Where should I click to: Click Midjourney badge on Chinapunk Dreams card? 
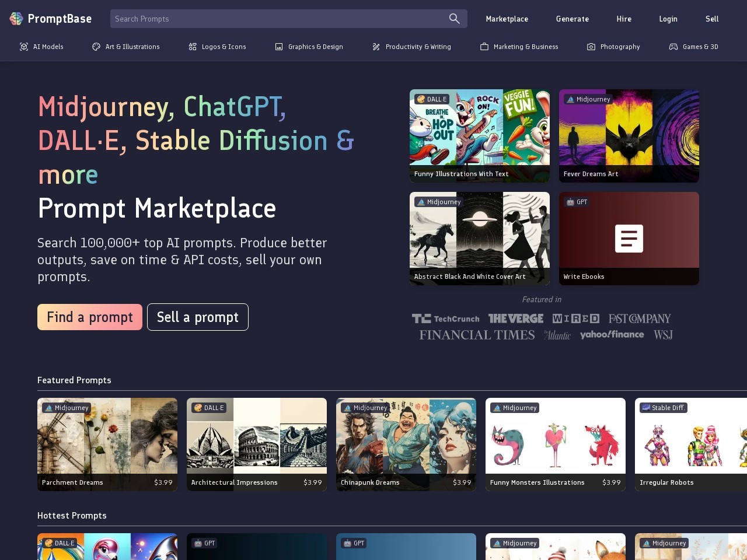365,408
